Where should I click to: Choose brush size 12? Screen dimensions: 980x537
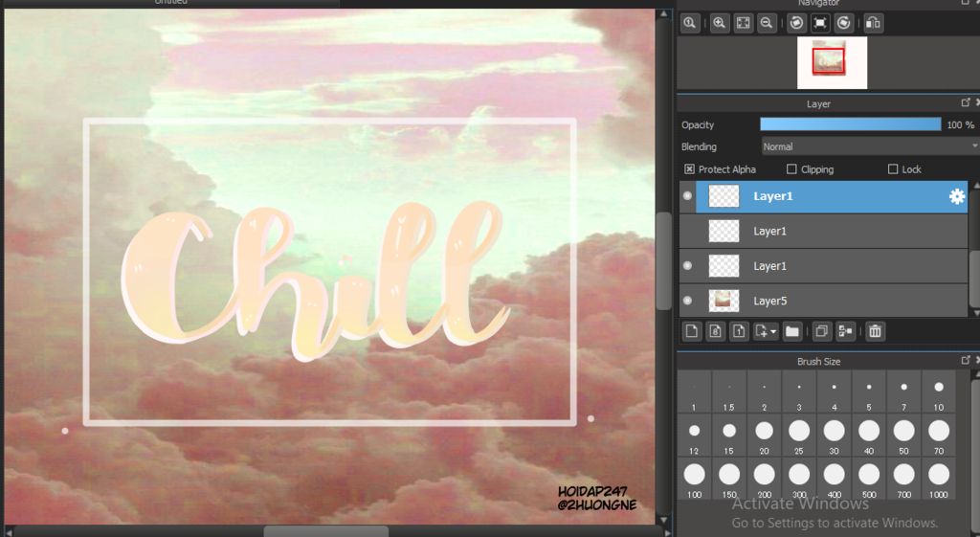point(694,436)
